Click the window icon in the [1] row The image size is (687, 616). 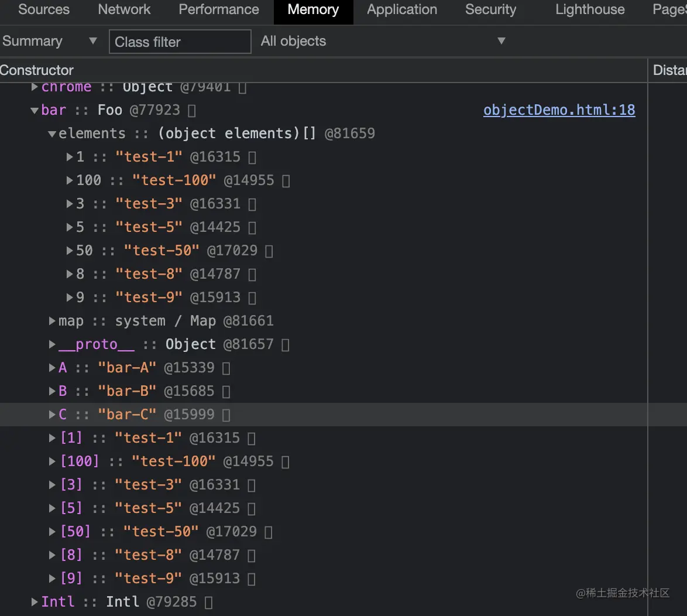252,439
